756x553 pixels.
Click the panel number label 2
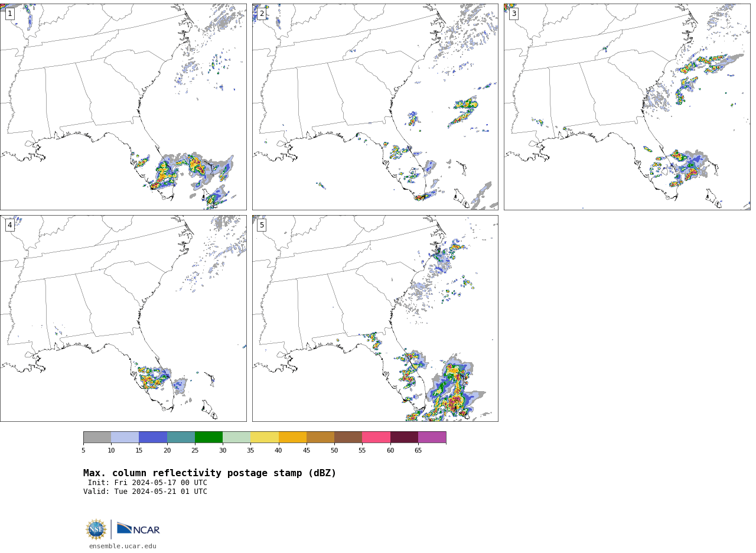coord(262,14)
